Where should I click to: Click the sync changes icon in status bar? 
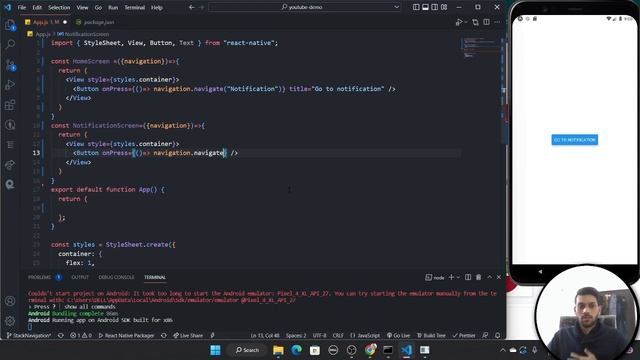click(61, 336)
